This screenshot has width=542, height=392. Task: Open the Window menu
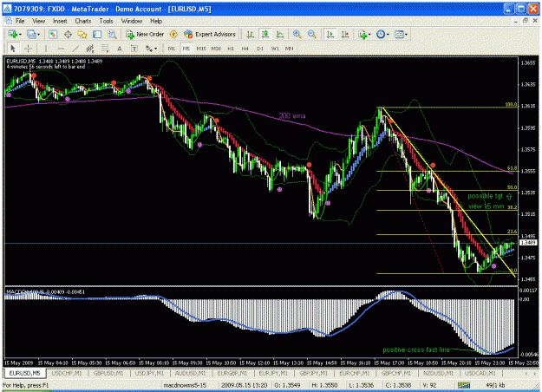(x=131, y=21)
